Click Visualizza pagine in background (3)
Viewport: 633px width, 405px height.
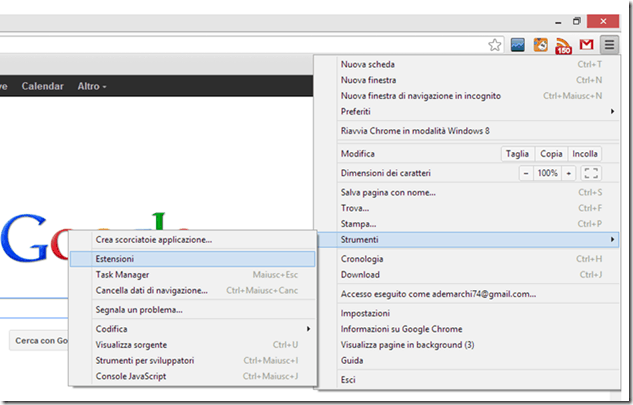tap(478, 345)
